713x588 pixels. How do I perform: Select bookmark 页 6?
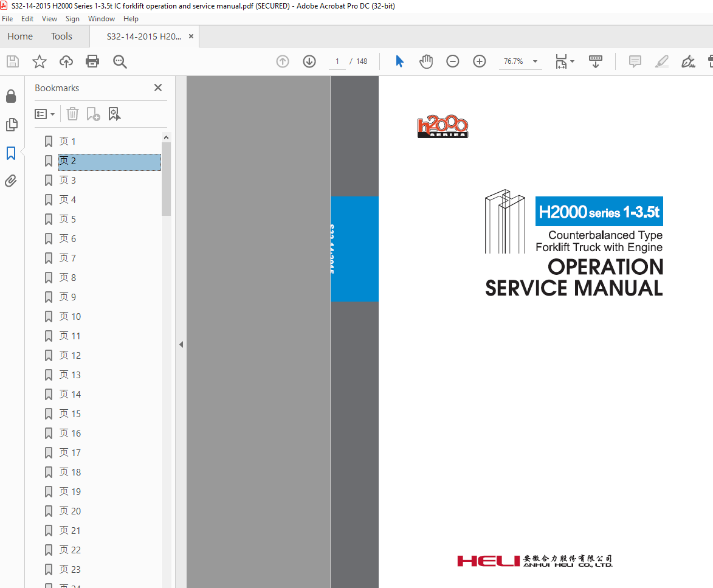pyautogui.click(x=67, y=239)
